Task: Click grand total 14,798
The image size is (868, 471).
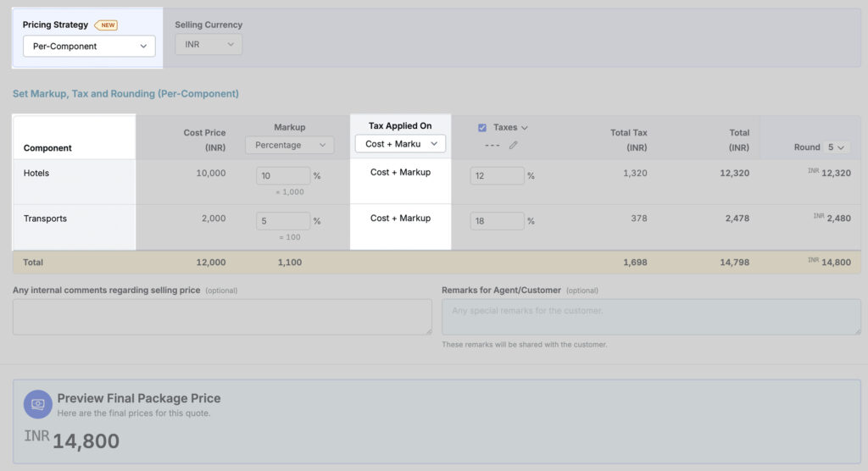Action: coord(735,263)
